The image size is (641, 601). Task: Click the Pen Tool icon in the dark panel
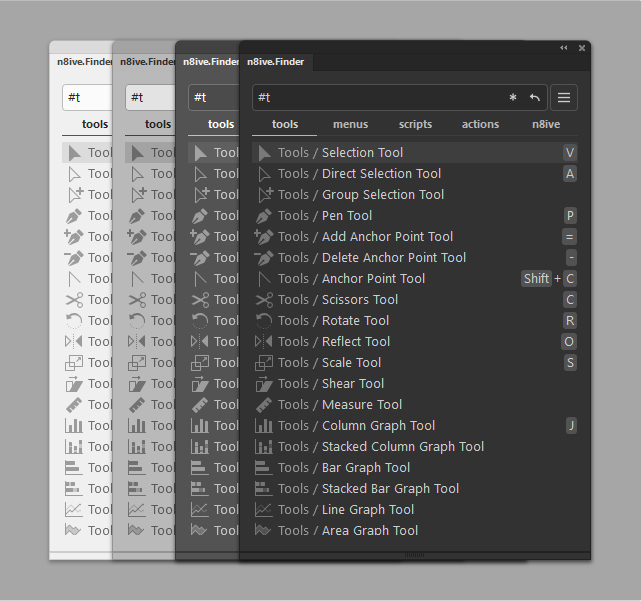click(x=264, y=216)
